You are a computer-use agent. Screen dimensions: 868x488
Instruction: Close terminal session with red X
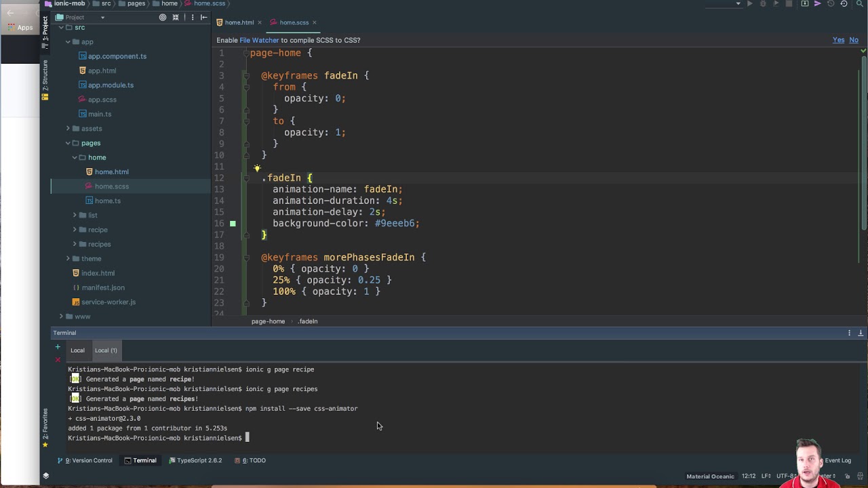58,359
